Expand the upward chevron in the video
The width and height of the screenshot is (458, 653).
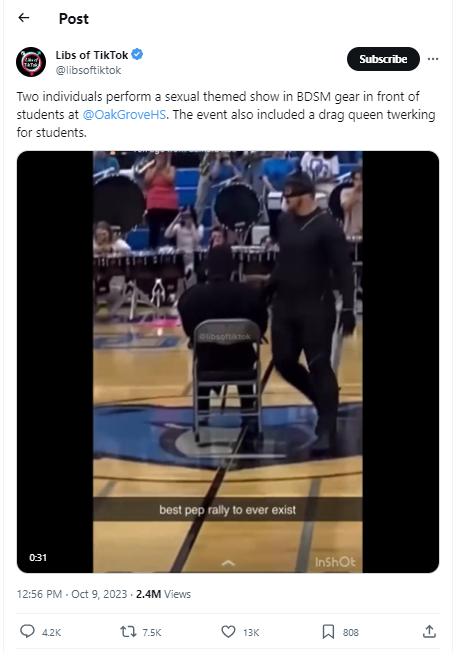coord(228,563)
